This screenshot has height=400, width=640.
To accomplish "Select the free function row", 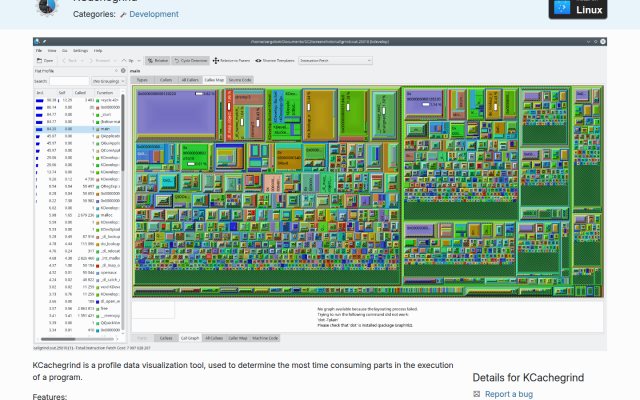I will [x=77, y=309].
